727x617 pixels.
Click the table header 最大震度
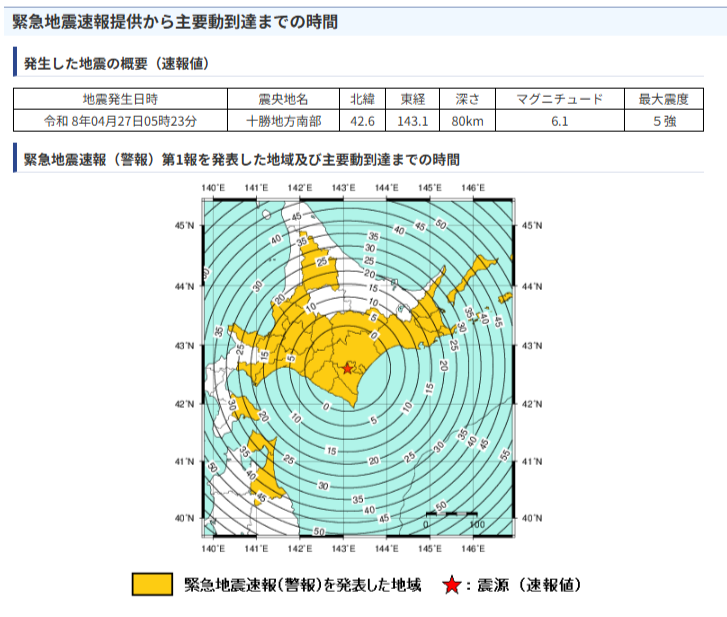click(664, 99)
